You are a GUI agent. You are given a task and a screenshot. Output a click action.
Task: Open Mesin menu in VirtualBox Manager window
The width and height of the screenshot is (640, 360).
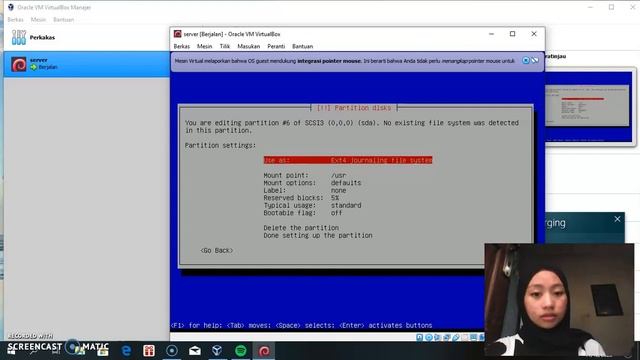pos(38,20)
